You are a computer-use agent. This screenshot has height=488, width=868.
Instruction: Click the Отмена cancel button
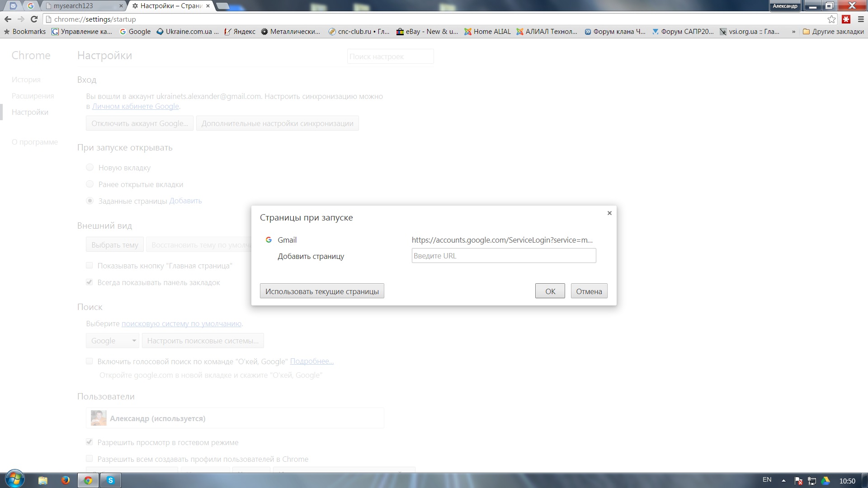589,291
